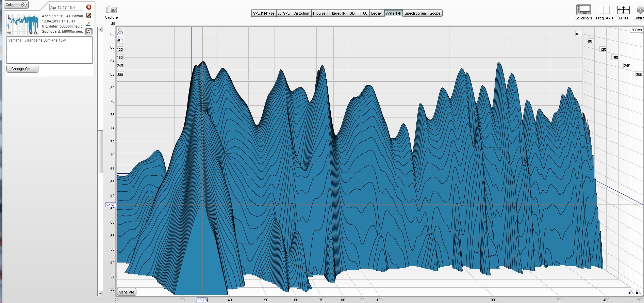Switch to the SPL & Phase tab

point(264,13)
